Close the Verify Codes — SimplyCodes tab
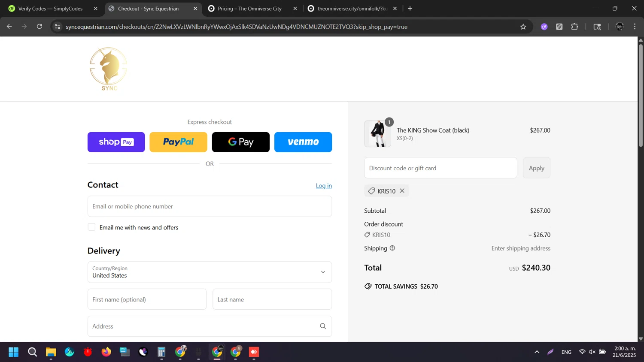This screenshot has height=362, width=644. (95, 9)
